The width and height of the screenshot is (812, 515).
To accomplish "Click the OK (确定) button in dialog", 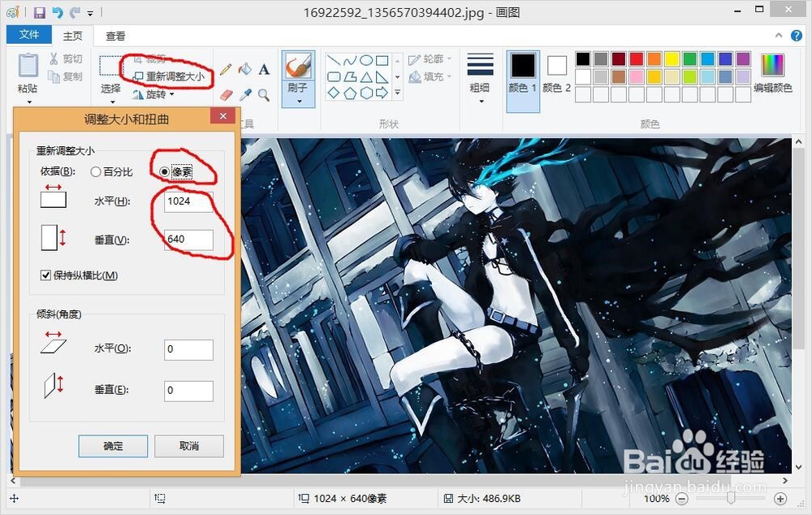I will point(113,446).
